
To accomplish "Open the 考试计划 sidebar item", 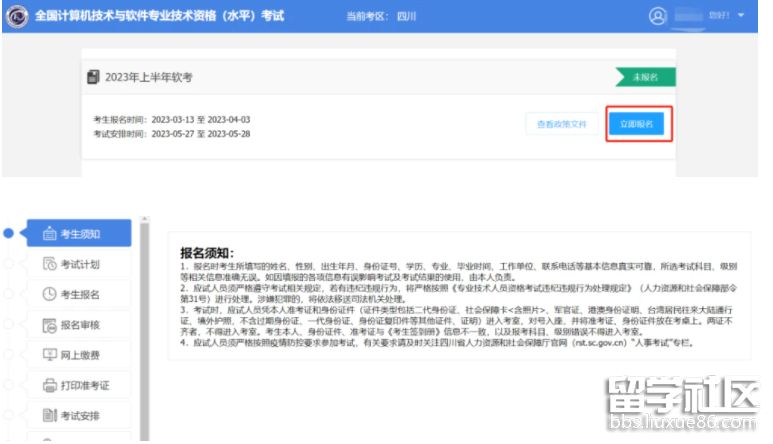I will tap(78, 264).
